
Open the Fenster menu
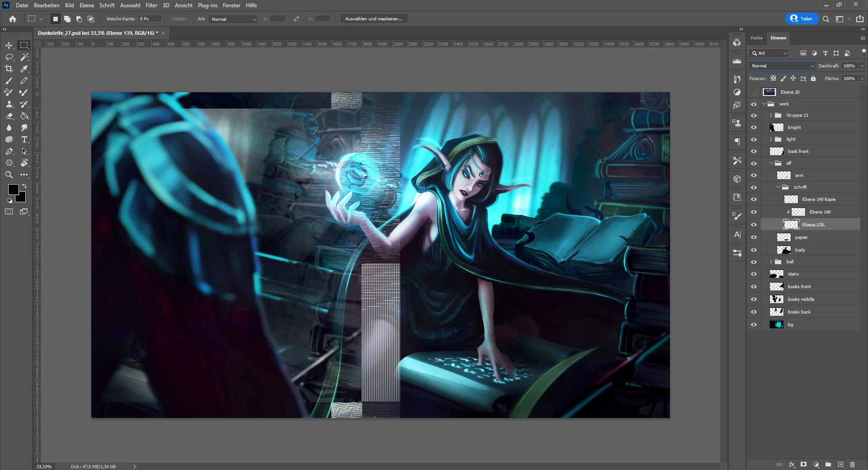tap(231, 5)
